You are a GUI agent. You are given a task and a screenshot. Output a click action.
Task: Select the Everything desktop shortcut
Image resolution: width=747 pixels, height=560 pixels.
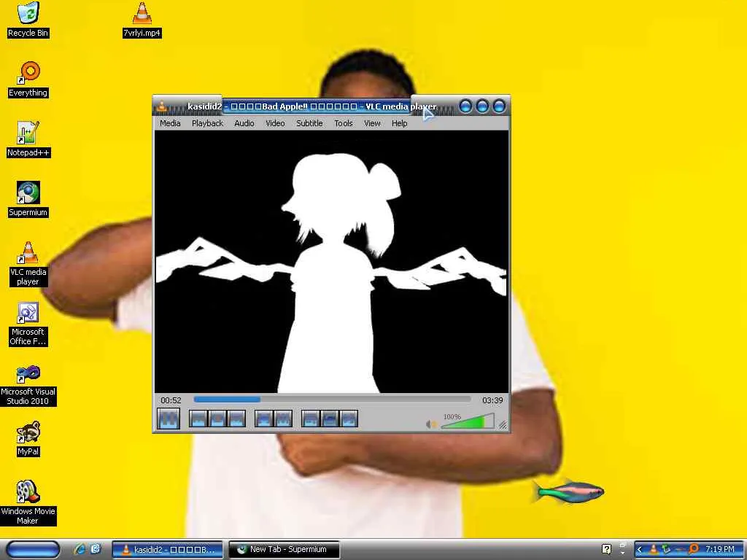point(28,79)
